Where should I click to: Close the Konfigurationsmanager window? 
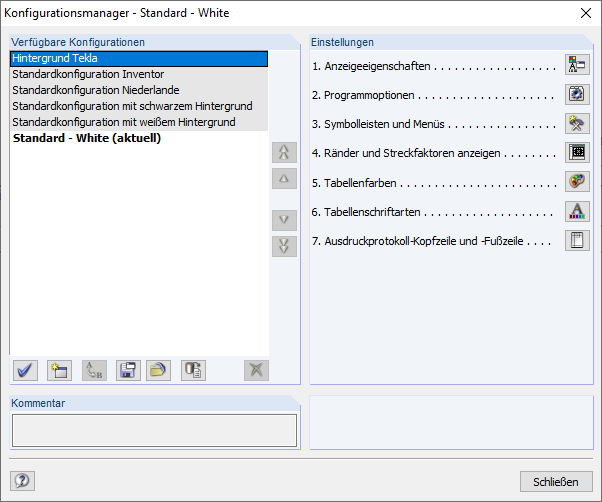[586, 13]
